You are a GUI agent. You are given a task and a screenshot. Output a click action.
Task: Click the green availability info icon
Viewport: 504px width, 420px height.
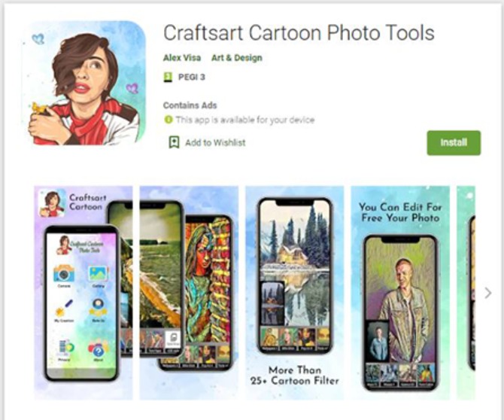tap(168, 120)
